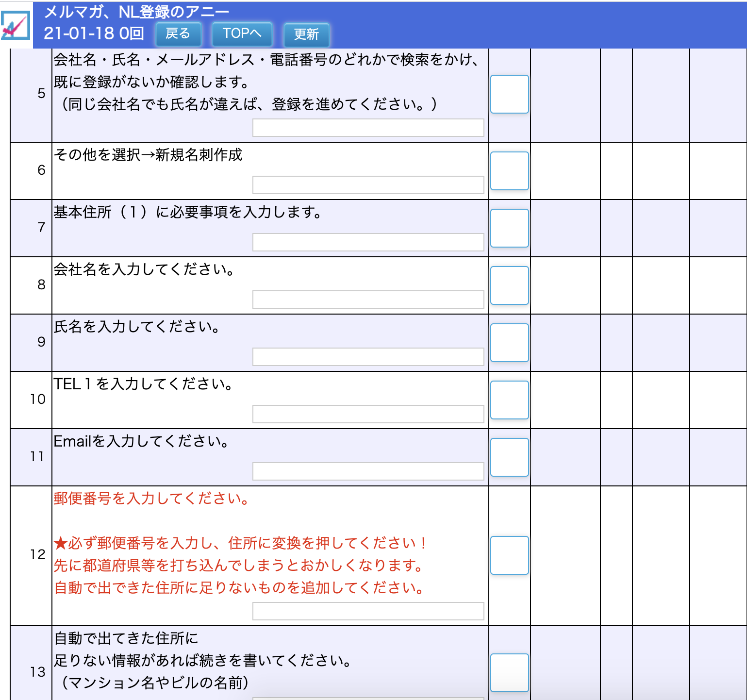Toggle checkbox for step 11 Email

(509, 457)
